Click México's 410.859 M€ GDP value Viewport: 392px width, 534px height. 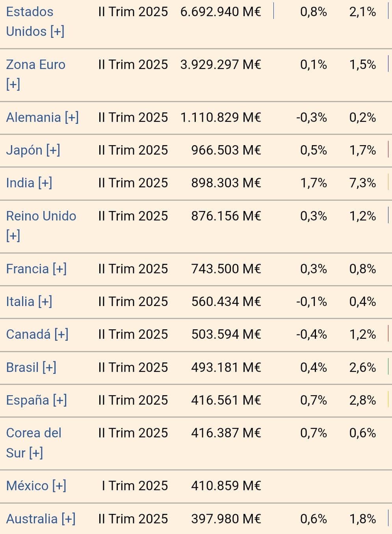226,486
